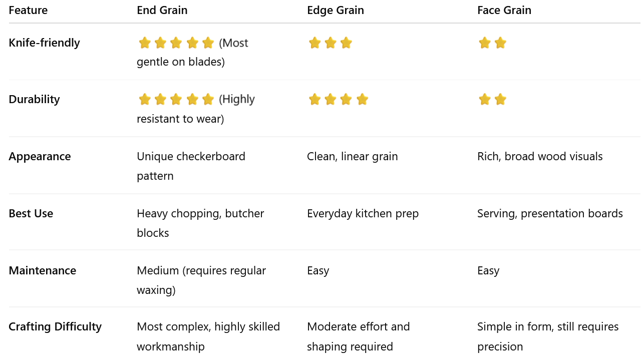The height and width of the screenshot is (364, 642).
Task: Click the second star in Face Grain Knife-friendly rating
Action: coord(500,43)
